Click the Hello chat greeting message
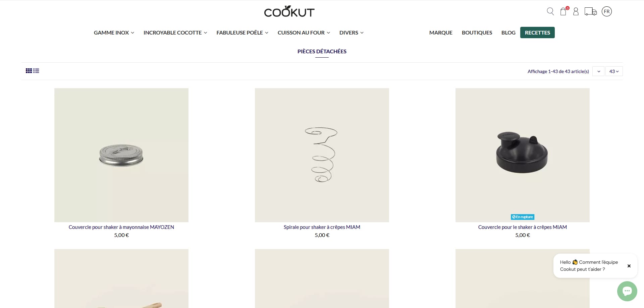Screen dimensions: 644x308 click(x=589, y=266)
